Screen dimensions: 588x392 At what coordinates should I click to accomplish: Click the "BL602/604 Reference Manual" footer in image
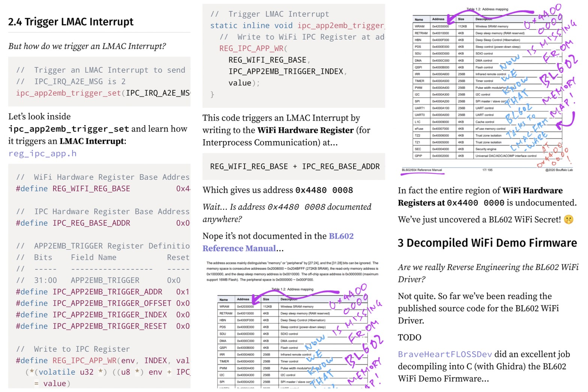[x=421, y=170]
